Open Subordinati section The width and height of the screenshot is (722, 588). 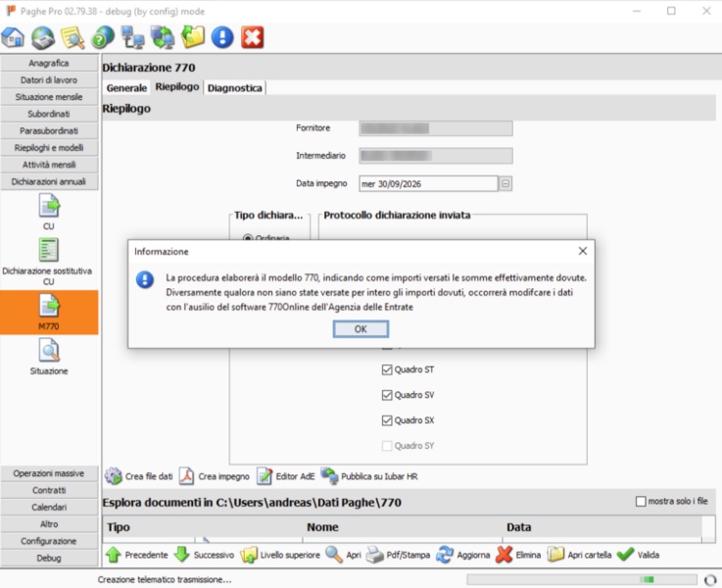click(49, 114)
